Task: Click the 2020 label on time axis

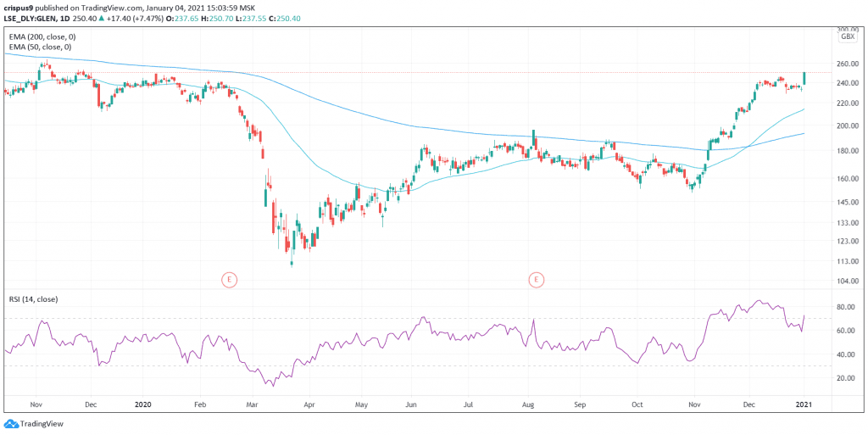Action: [x=142, y=404]
